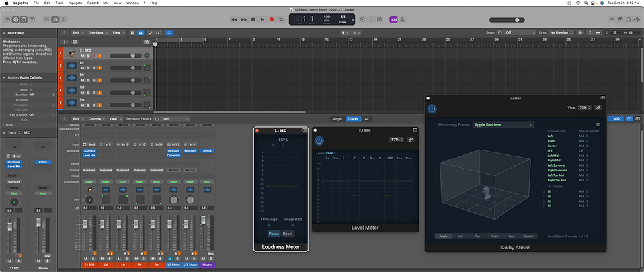Fast forward the transport
The image size is (644, 272).
coord(243,19)
